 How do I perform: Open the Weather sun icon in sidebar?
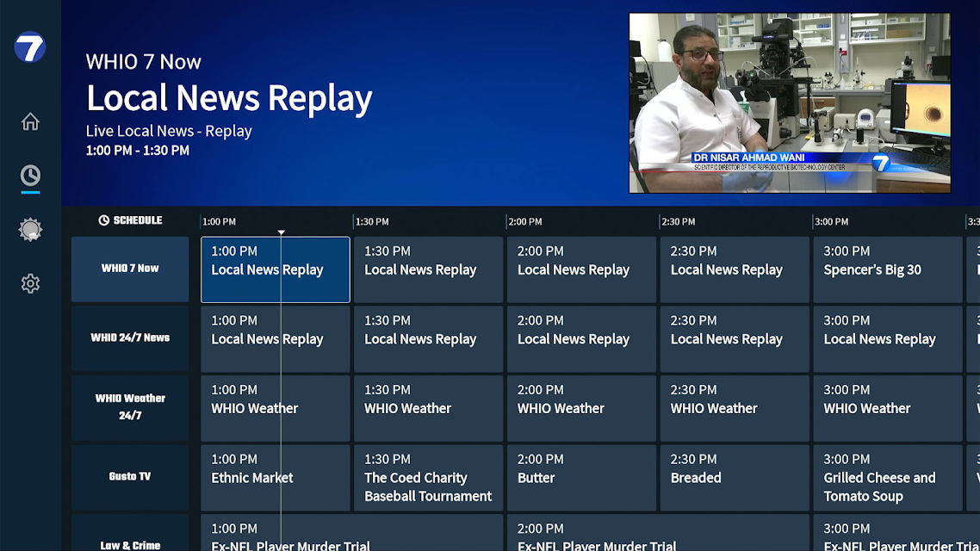[x=30, y=229]
